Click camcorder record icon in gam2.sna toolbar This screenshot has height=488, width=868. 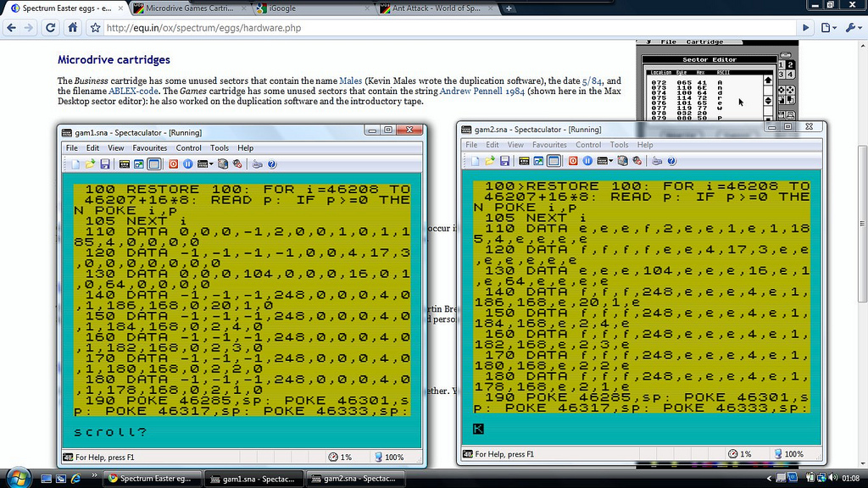[623, 161]
